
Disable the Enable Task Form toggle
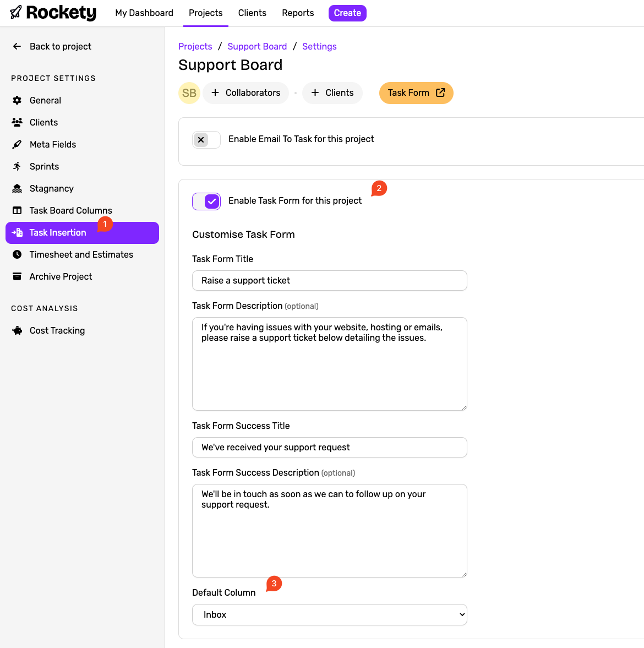pos(206,202)
